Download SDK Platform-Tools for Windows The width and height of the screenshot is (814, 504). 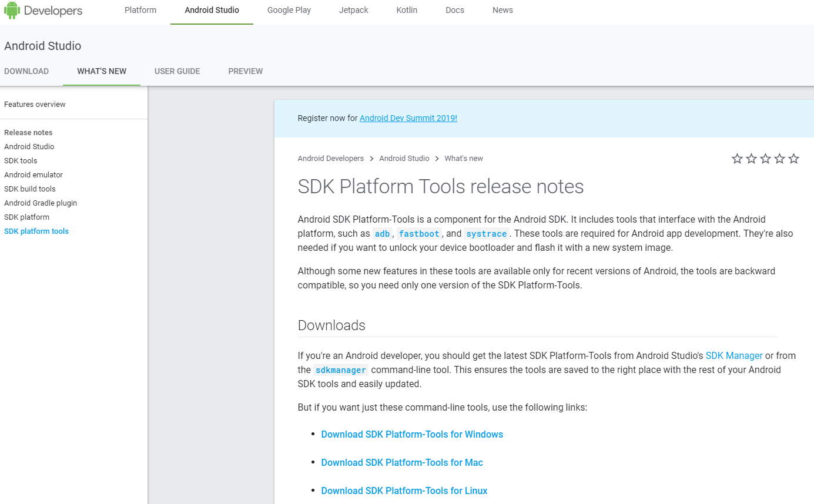[412, 435]
